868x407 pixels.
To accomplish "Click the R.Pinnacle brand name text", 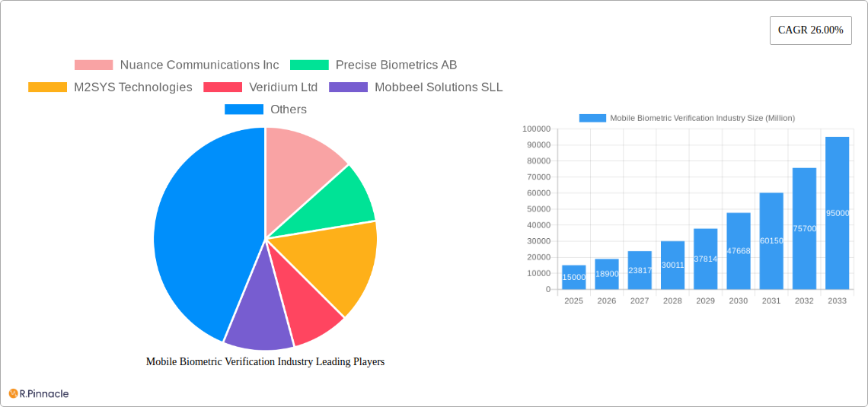I will [44, 394].
